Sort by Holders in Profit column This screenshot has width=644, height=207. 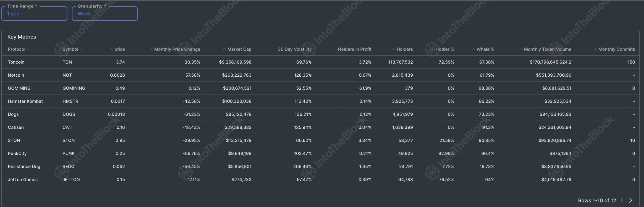coord(354,49)
